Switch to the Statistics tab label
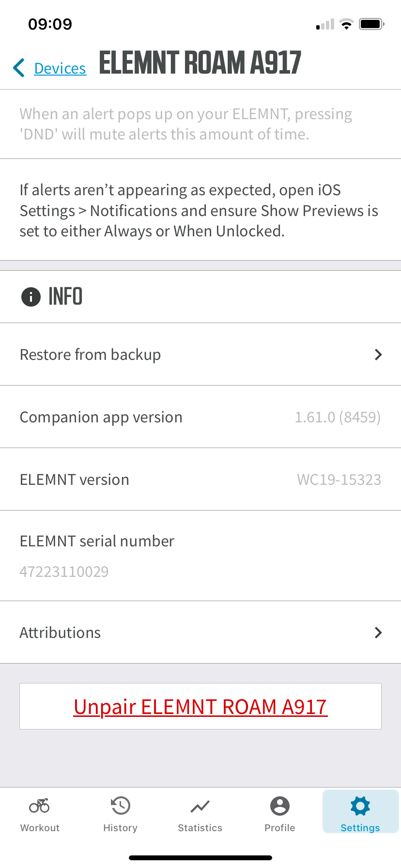This screenshot has width=401, height=868. [x=200, y=828]
